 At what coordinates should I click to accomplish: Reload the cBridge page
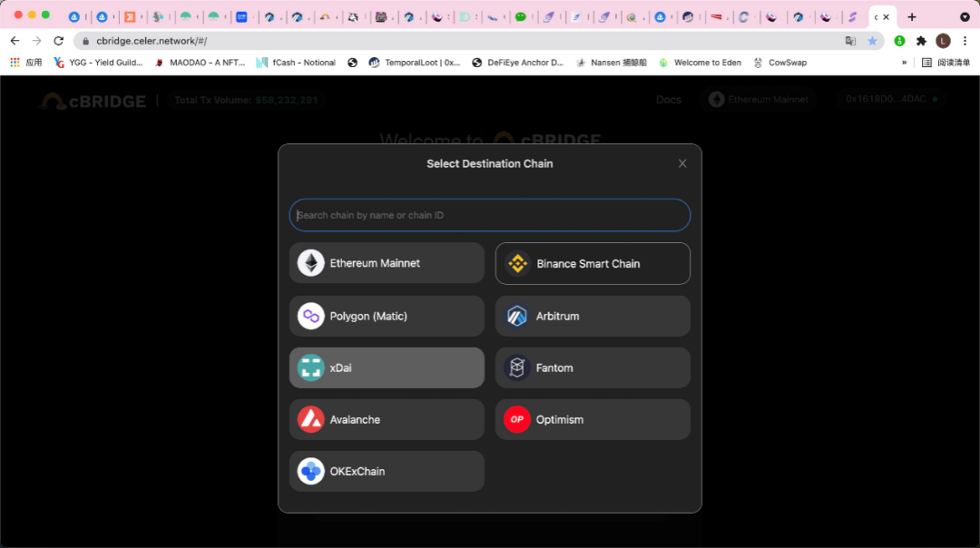[59, 41]
